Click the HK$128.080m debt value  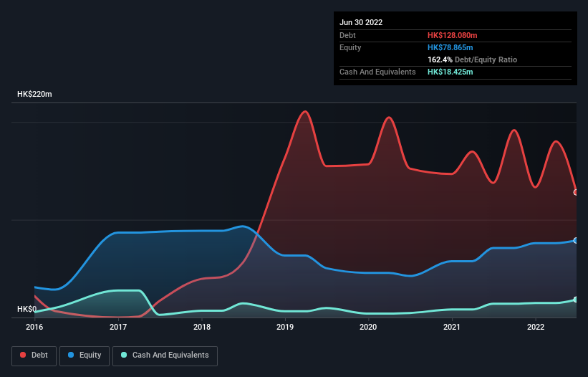452,35
